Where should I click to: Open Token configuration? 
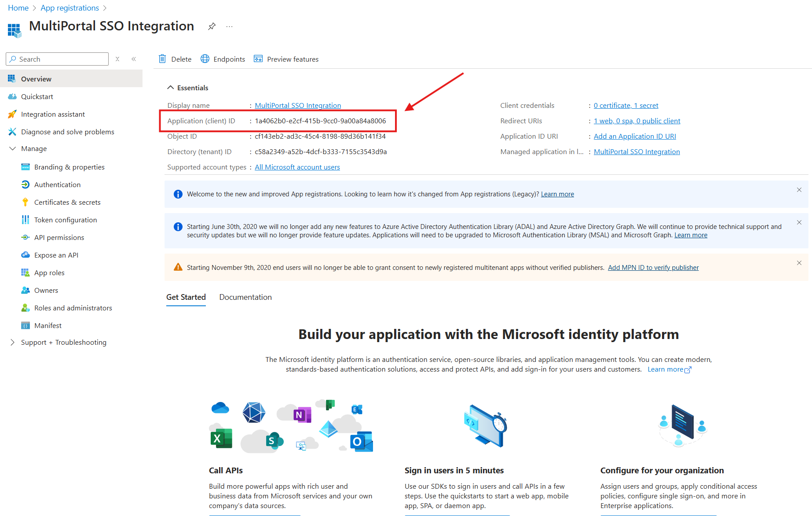click(66, 220)
